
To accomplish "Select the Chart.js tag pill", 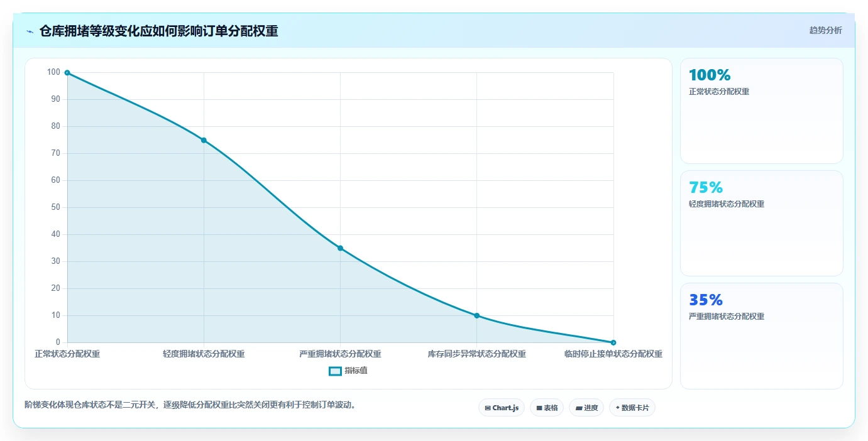I will 502,408.
